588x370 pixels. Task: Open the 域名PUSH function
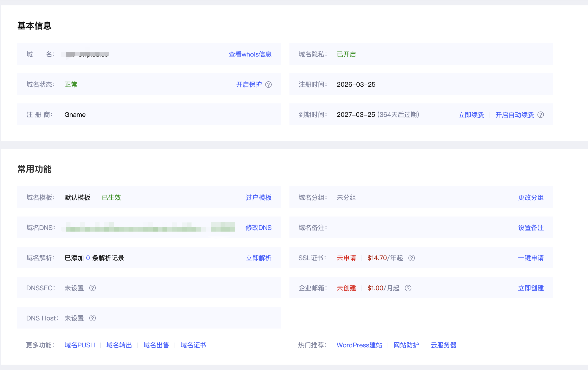(79, 345)
